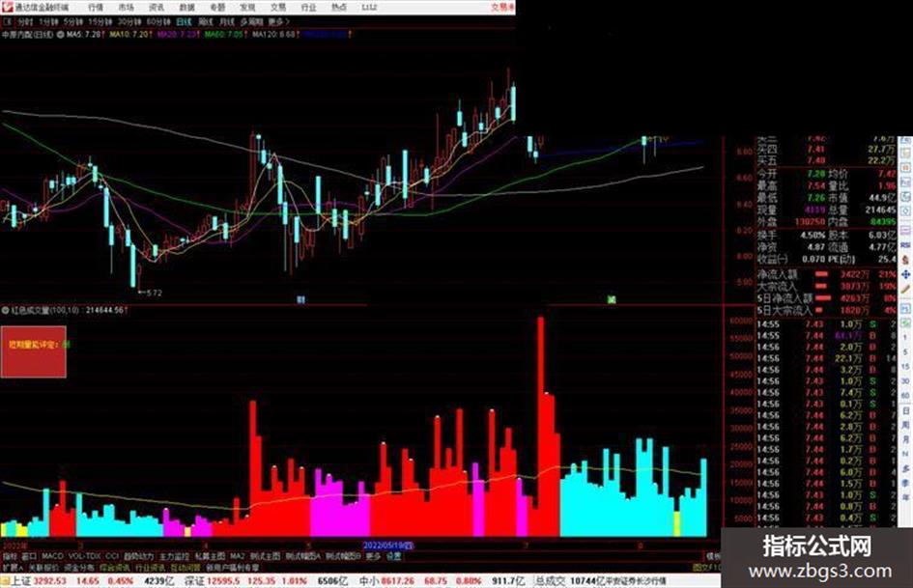913x588 pixels.
Task: Select the 指标 tab at bottom
Action: click(x=10, y=556)
